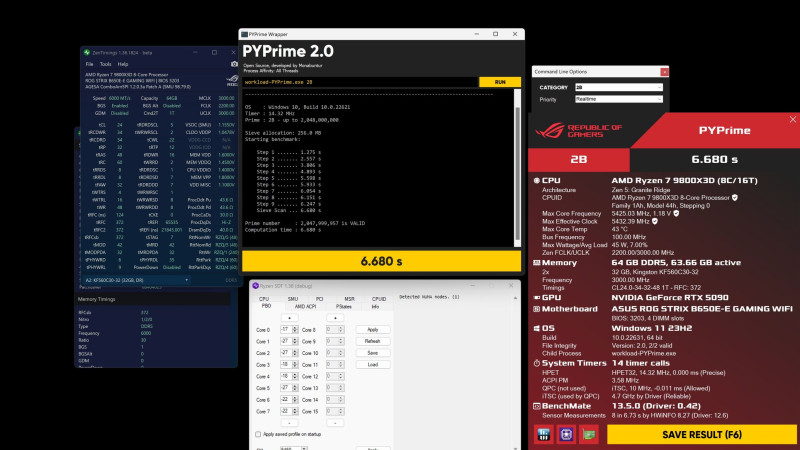This screenshot has height=450, width=800.
Task: Switch to the PCI tab in Ryzen SDT
Action: (x=319, y=299)
